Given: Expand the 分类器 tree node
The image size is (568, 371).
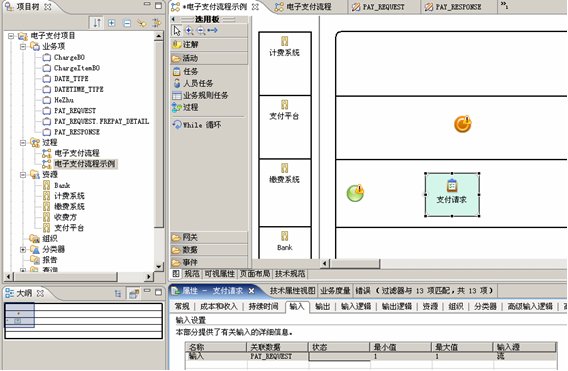Looking at the screenshot, I should pos(23,249).
